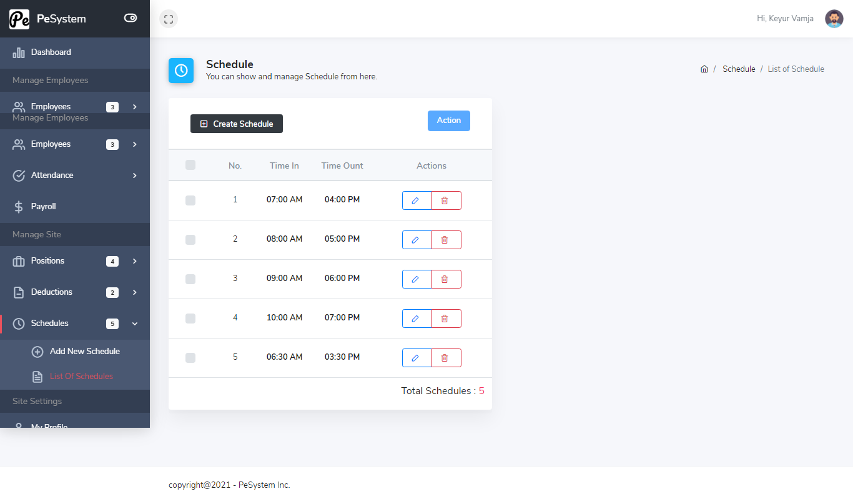The image size is (853, 504).
Task: Open the blue Action dropdown button
Action: [448, 121]
